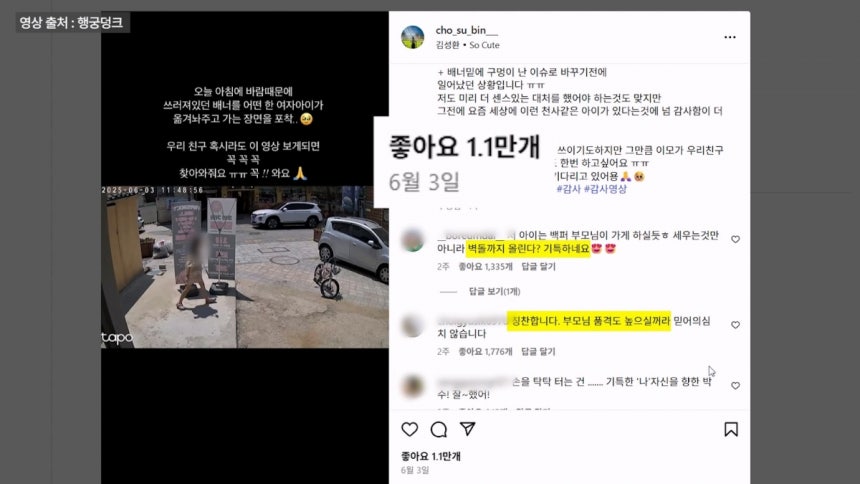860x484 pixels.
Task: Open the cho_su_bin__ profile picture
Action: point(412,37)
